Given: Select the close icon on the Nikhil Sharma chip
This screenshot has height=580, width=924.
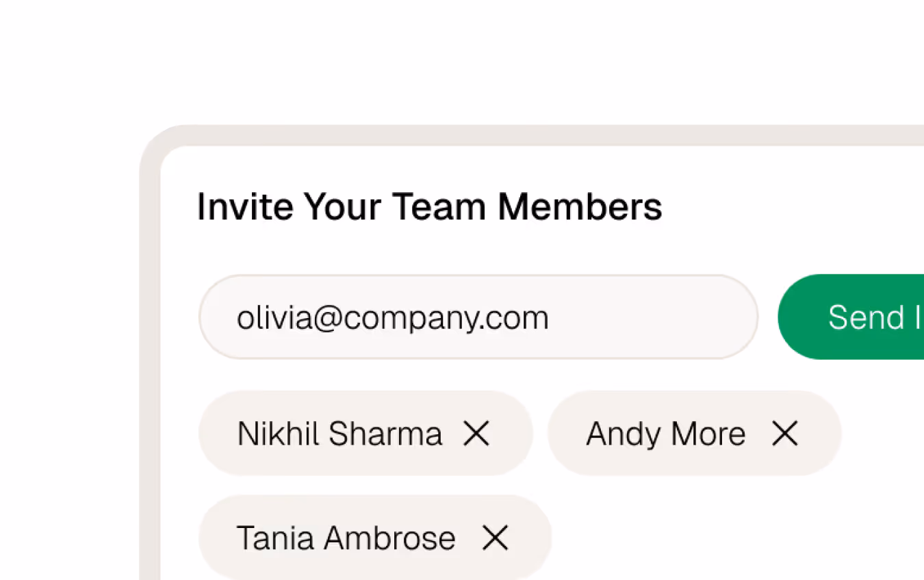Looking at the screenshot, I should point(478,434).
